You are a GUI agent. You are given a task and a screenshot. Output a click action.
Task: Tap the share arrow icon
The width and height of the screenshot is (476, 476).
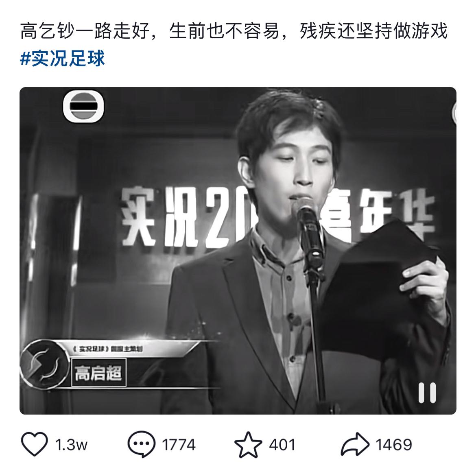point(355,444)
